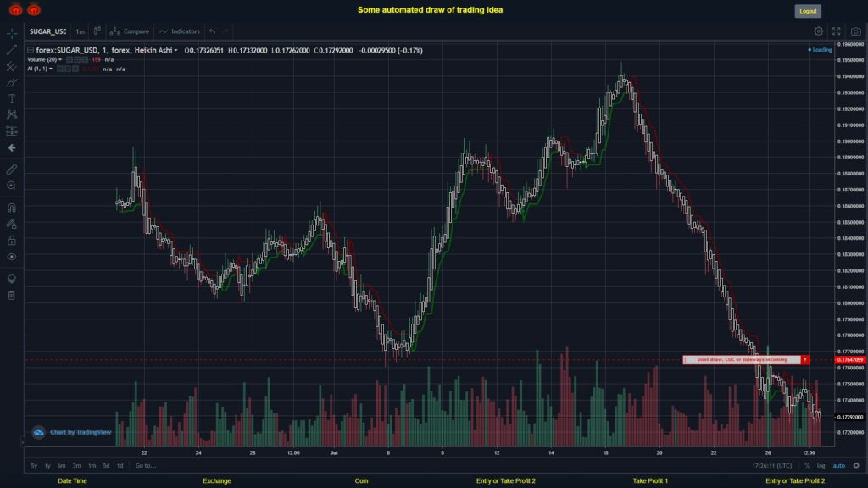868x488 pixels.
Task: Click the Take Profit 1 column header
Action: (650, 481)
